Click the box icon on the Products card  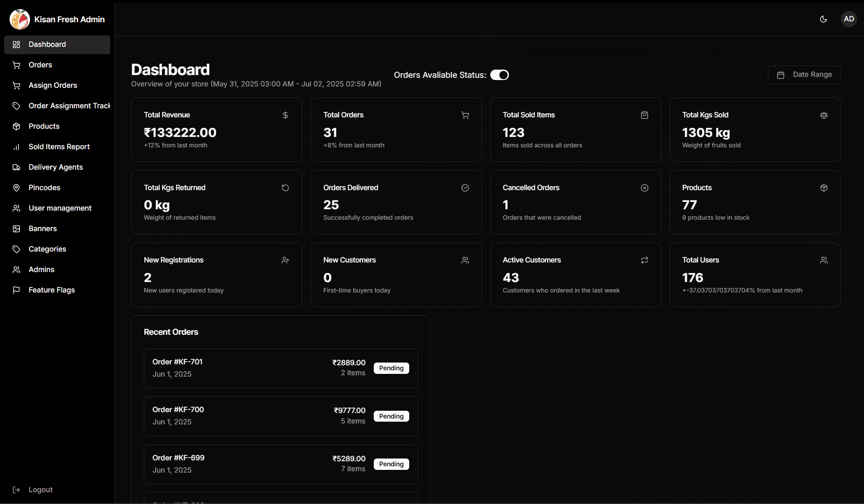[x=824, y=188]
